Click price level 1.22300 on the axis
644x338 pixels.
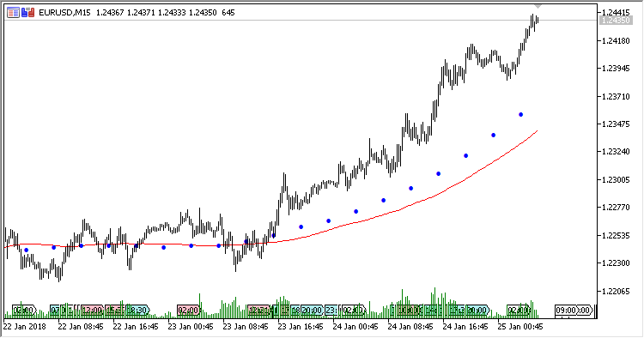click(x=616, y=263)
